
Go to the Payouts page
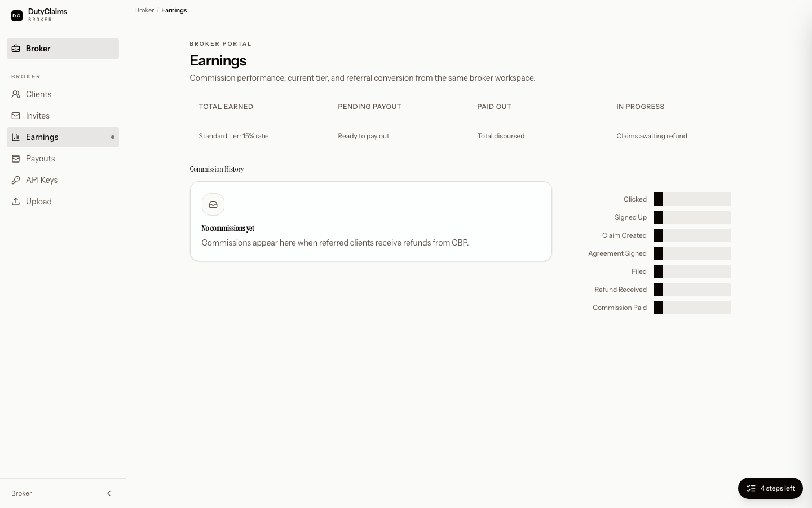pos(63,159)
